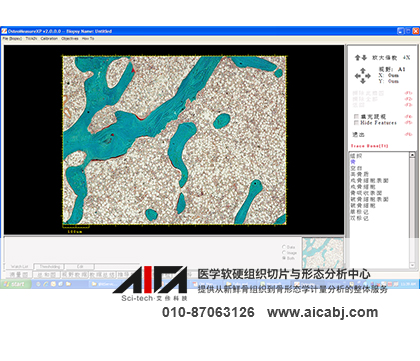Click the red Trace Bone label
Viewport: 420px width, 361px height.
[369, 146]
